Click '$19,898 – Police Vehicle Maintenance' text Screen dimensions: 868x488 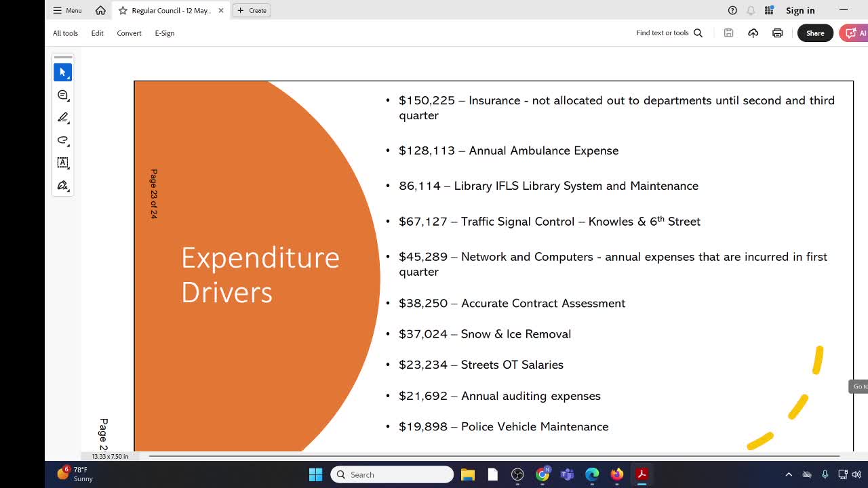[x=504, y=426]
